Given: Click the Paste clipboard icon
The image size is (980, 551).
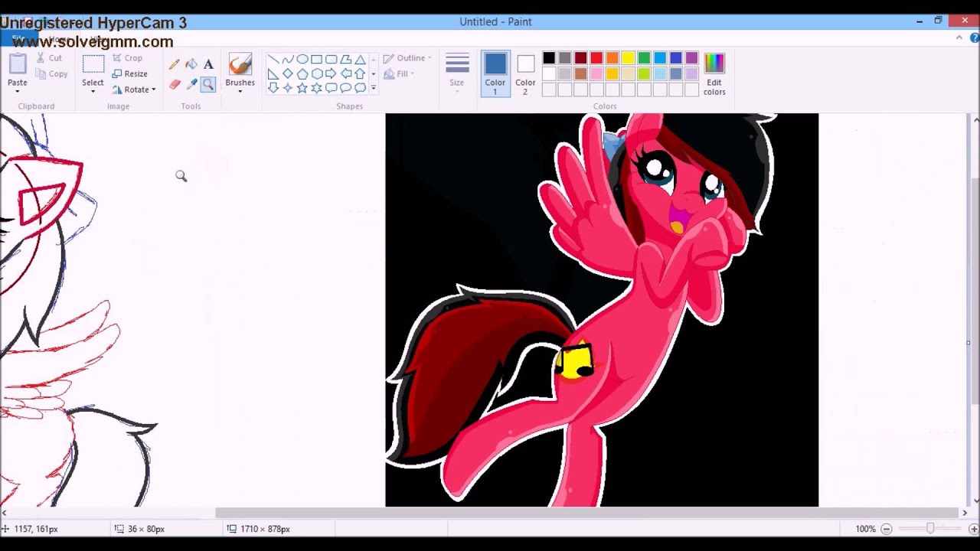Looking at the screenshot, I should coord(17,64).
